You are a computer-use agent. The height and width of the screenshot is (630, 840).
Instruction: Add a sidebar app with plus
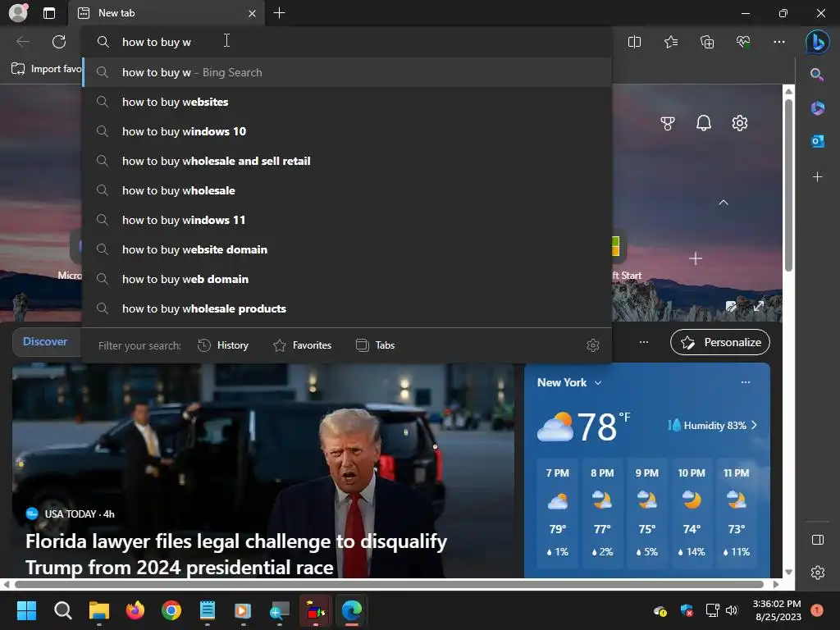[817, 176]
